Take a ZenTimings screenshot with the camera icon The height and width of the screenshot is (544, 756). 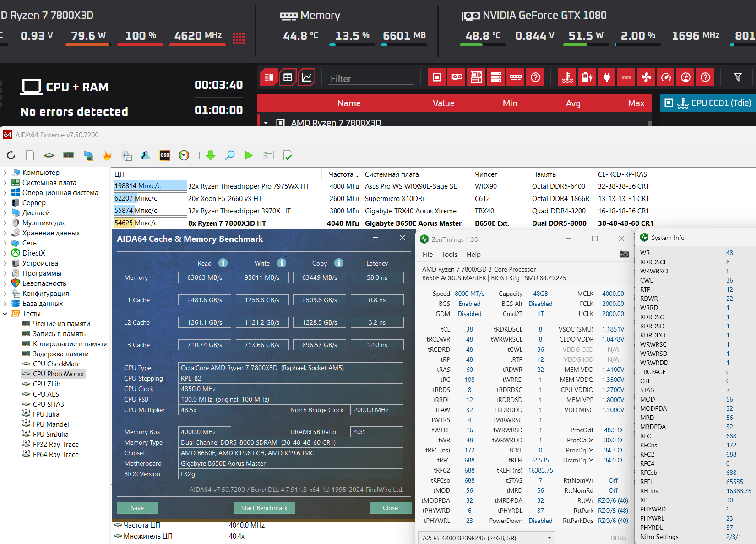click(624, 254)
